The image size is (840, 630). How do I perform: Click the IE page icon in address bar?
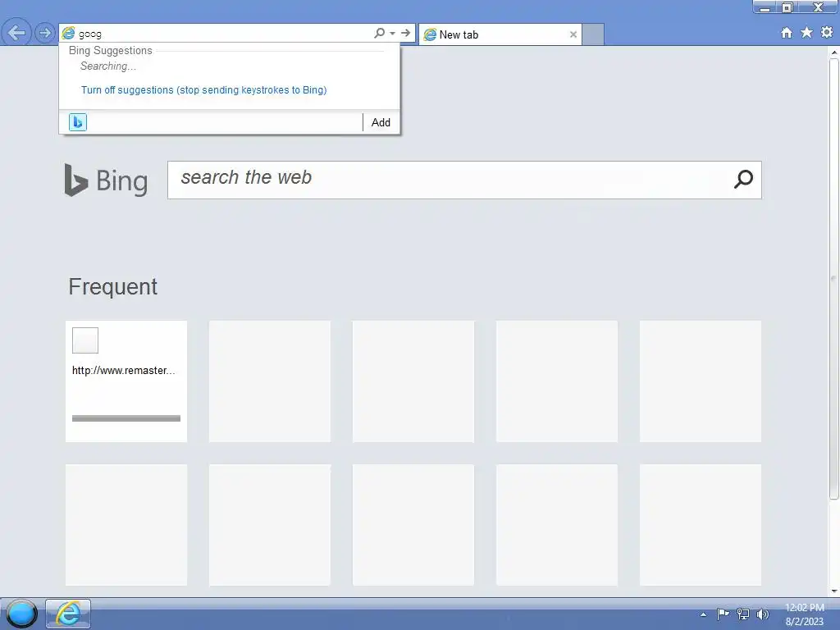tap(69, 33)
